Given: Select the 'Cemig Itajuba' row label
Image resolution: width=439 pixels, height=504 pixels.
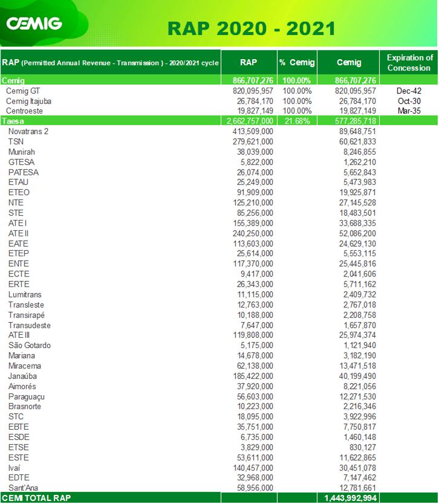Looking at the screenshot, I should point(28,102).
